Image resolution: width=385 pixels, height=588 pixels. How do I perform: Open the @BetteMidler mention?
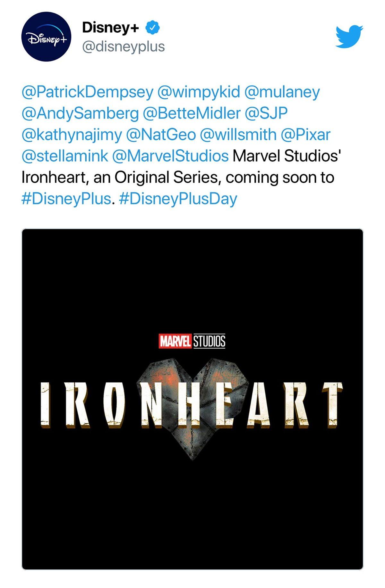click(192, 113)
